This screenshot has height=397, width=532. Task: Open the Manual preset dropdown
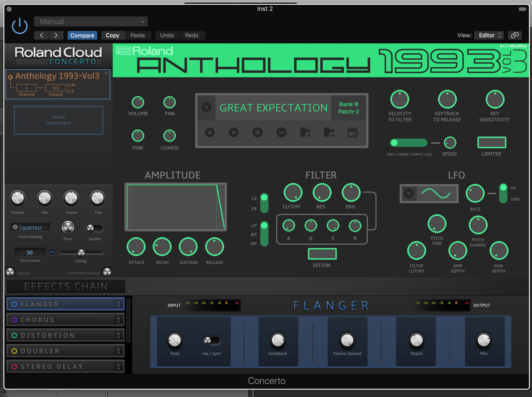click(91, 22)
